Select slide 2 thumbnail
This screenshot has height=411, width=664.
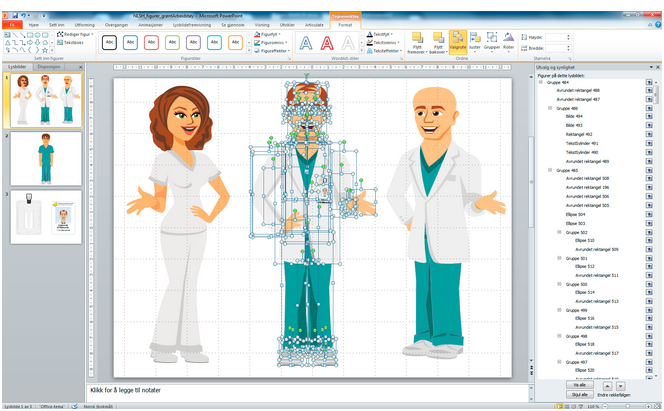[x=45, y=158]
